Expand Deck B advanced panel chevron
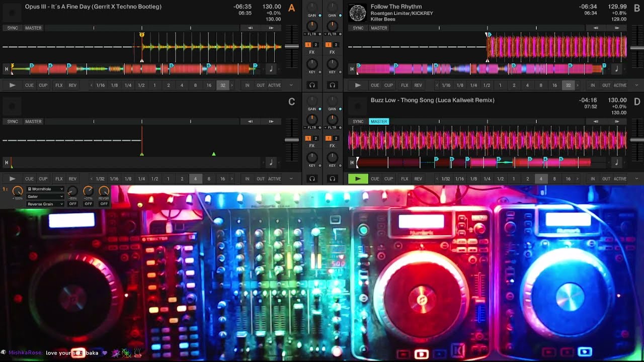Image resolution: width=644 pixels, height=362 pixels. 636,85
